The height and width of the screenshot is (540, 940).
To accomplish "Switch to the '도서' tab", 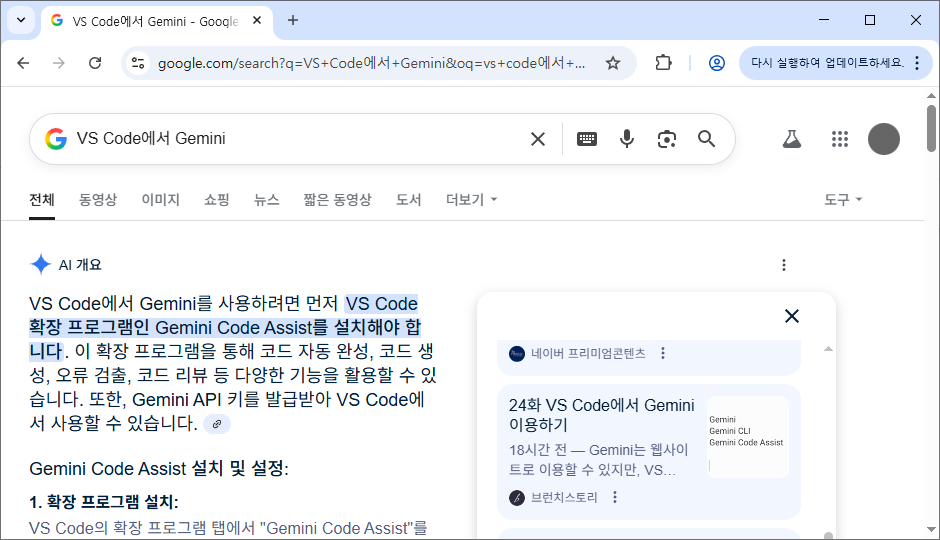I will [x=408, y=200].
